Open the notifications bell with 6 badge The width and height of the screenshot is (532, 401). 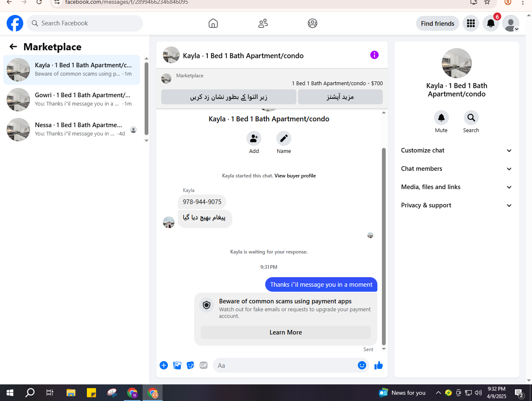[491, 23]
